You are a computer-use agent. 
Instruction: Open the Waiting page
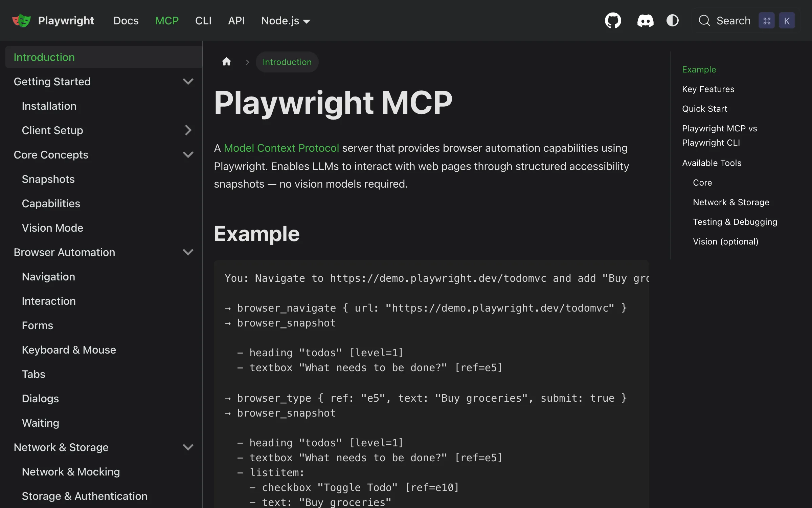(40, 423)
